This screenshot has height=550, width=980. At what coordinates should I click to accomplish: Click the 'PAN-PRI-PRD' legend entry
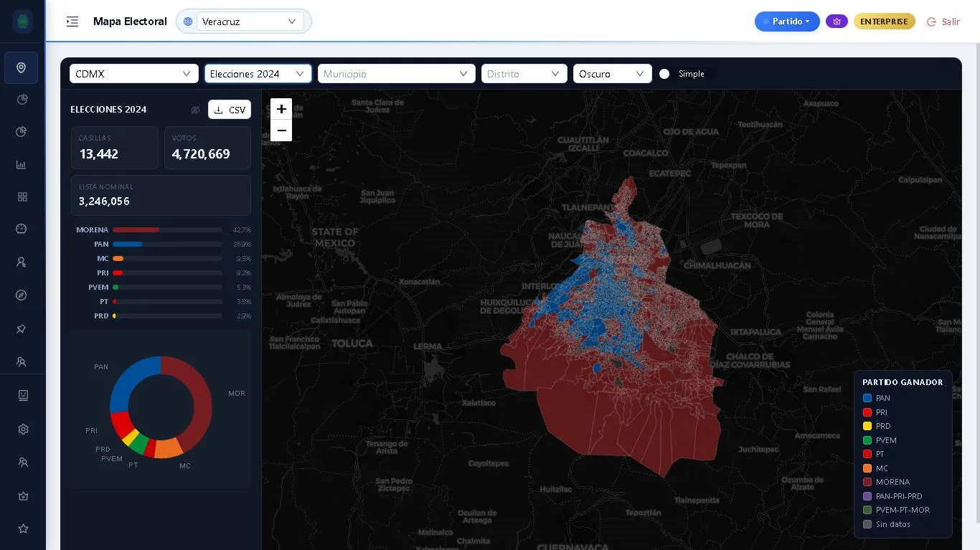892,496
